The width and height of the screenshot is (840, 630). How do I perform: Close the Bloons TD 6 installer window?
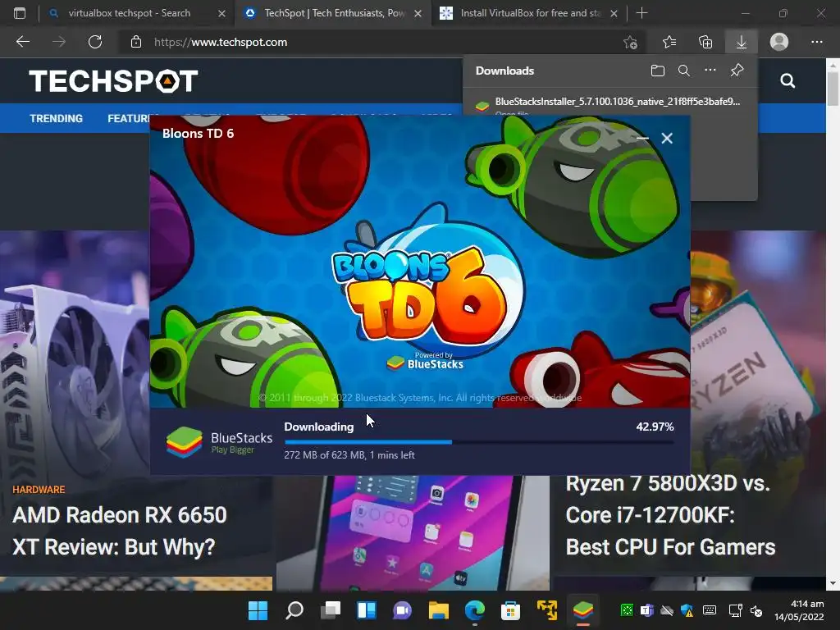667,138
